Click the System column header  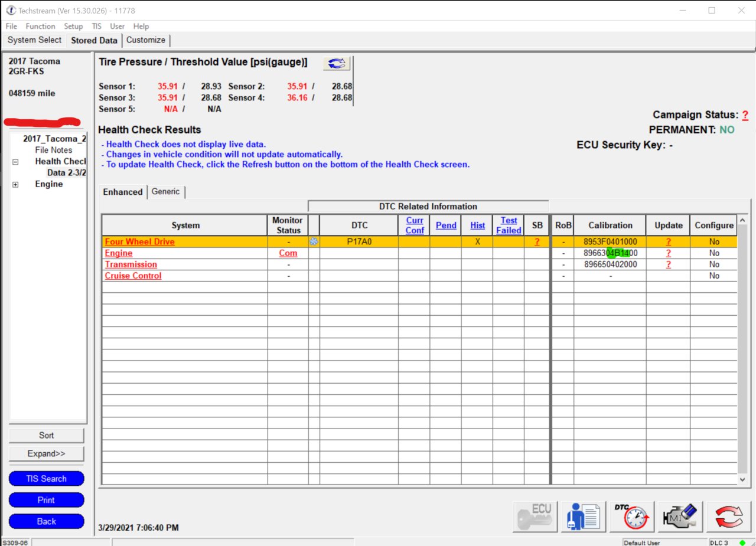185,225
